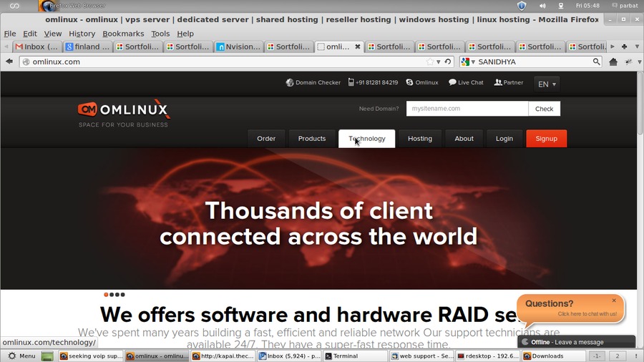The image size is (644, 362).
Task: Expand the EN language dropdown
Action: point(547,84)
